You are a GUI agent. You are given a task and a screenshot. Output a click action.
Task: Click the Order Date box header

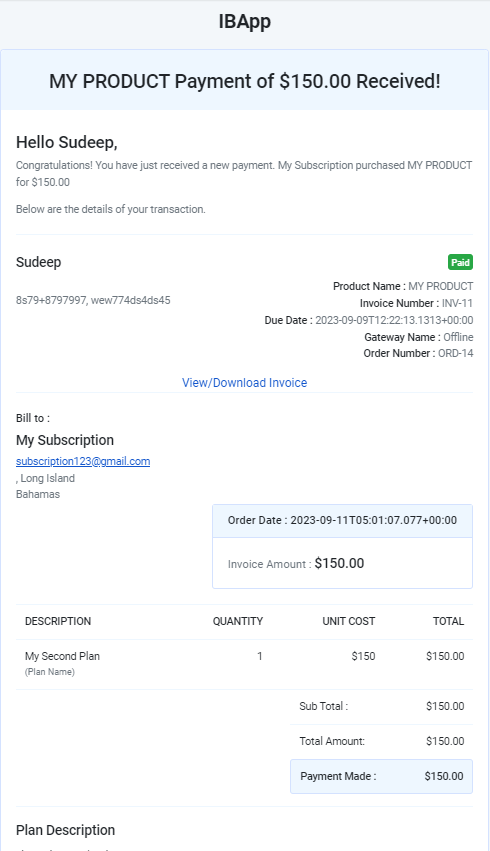point(342,520)
